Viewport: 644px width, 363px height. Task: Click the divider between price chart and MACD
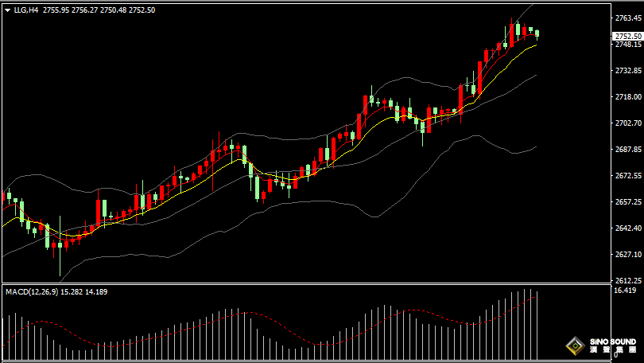318,284
